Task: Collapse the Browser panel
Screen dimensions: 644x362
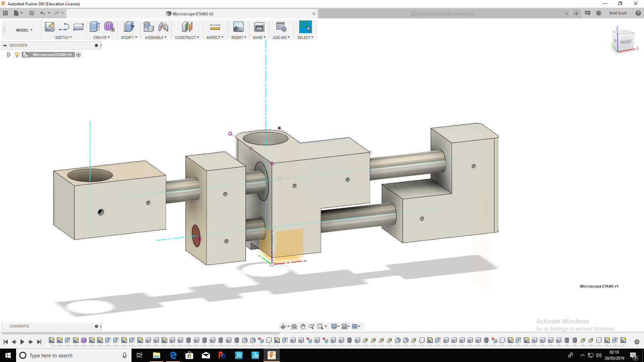Action: point(5,45)
